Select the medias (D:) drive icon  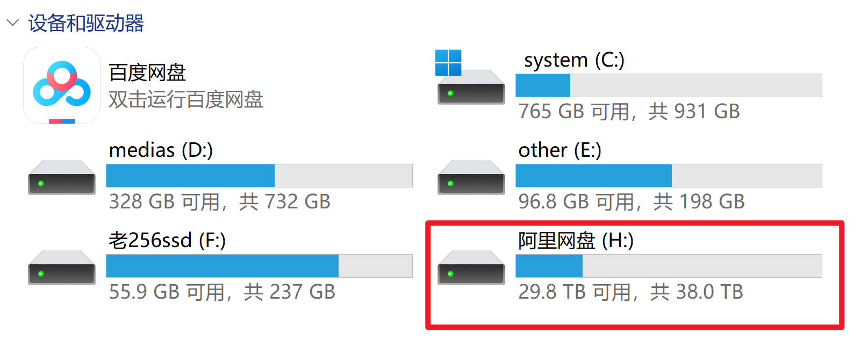click(x=62, y=177)
